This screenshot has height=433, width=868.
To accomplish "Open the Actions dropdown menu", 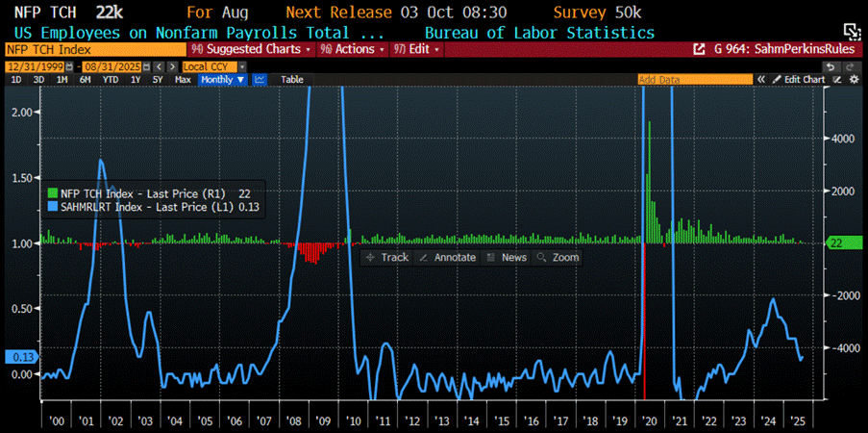I will [352, 49].
